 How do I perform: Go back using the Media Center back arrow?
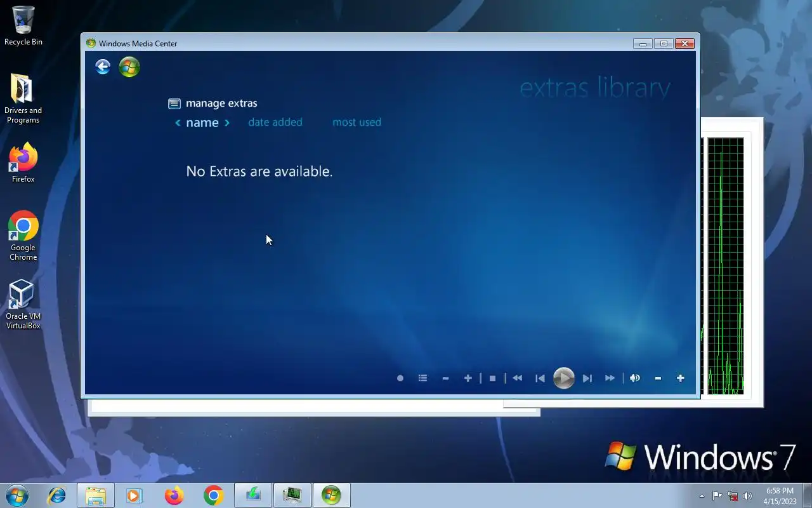pyautogui.click(x=103, y=67)
